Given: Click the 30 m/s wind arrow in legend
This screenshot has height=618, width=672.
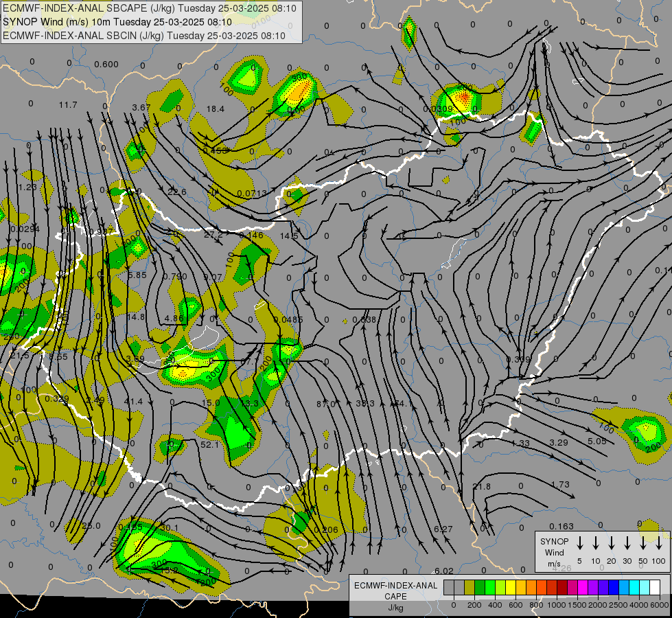Looking at the screenshot, I should point(627,543).
